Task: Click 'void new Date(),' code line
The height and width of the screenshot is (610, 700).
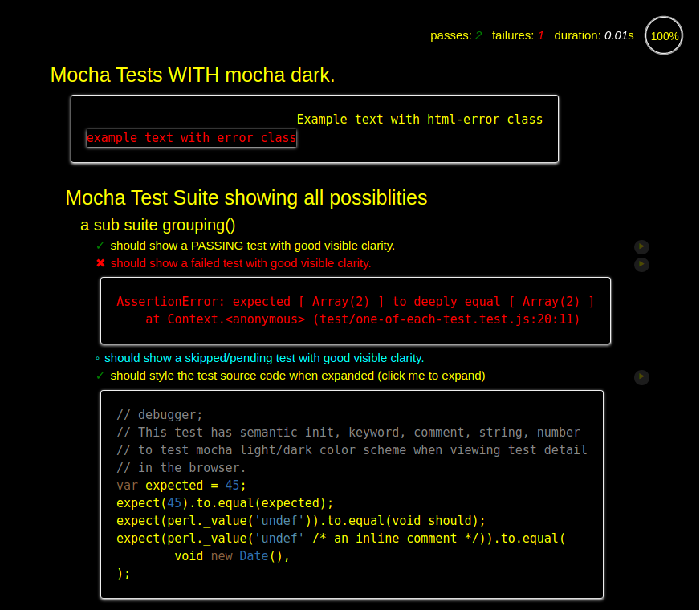Action: point(232,556)
